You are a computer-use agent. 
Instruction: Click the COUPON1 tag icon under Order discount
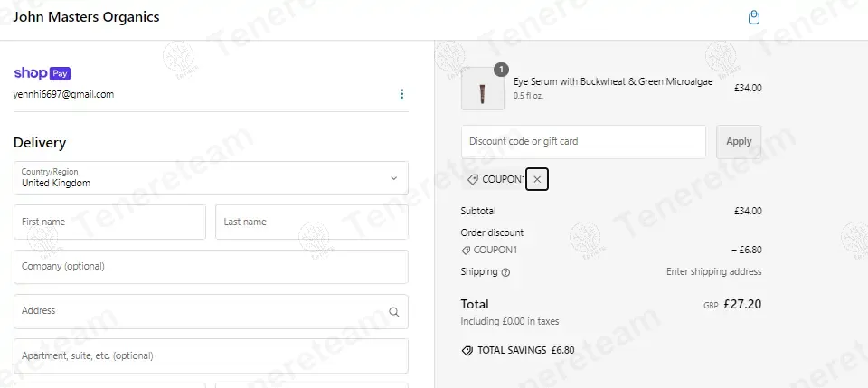pos(466,251)
